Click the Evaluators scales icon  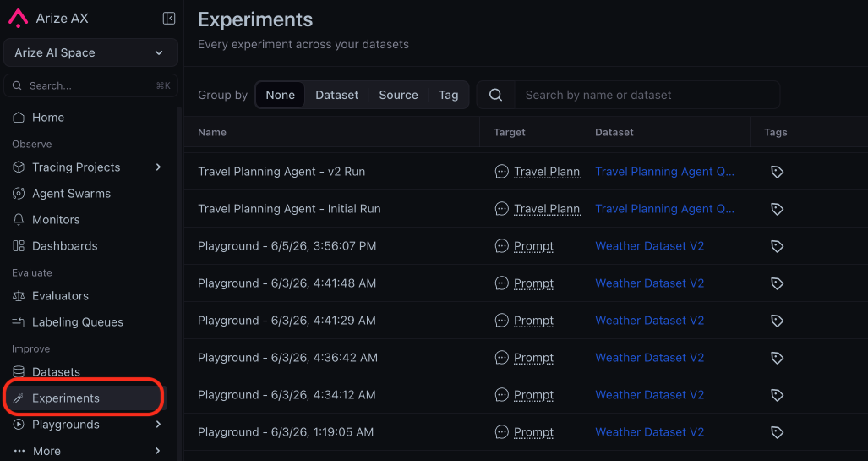point(19,296)
